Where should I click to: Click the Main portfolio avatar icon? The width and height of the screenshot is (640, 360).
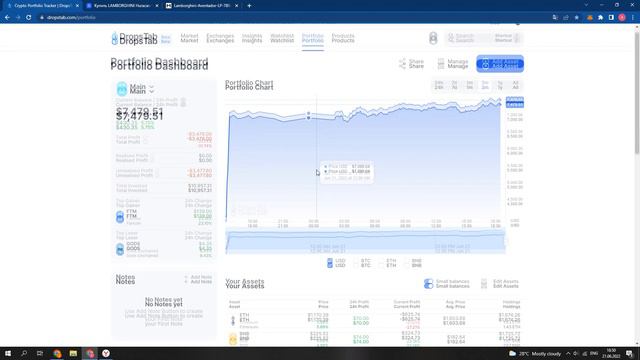[122, 89]
